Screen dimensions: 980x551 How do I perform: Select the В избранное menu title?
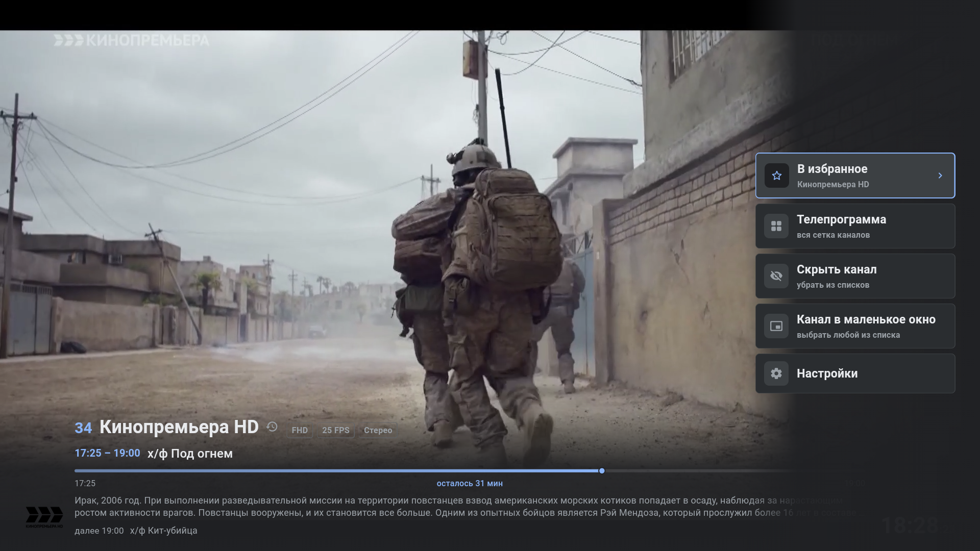[832, 169]
